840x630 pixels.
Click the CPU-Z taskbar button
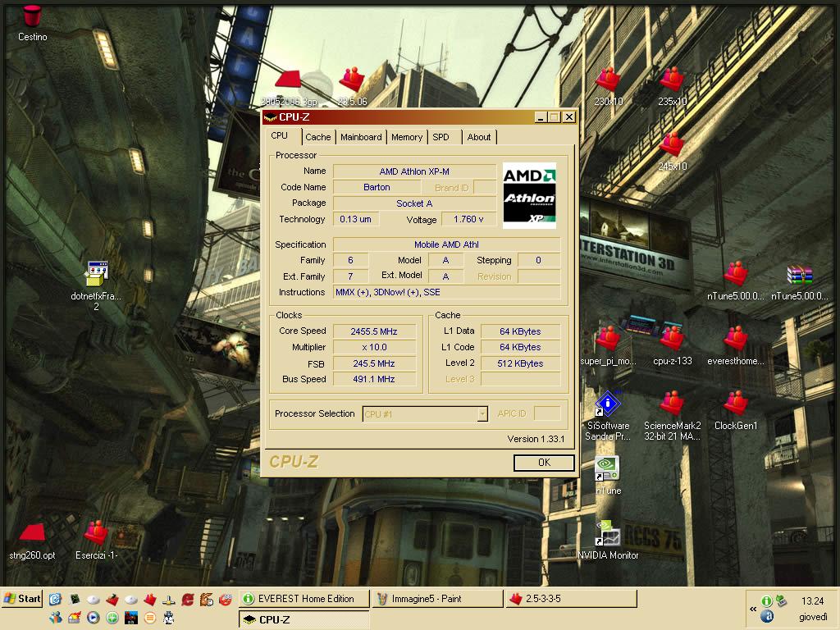304,620
